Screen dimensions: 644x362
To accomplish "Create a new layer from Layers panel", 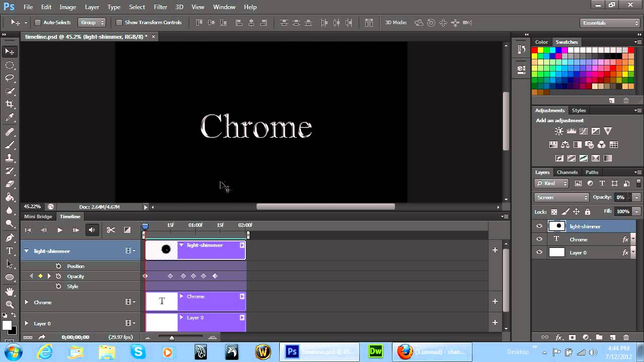I will [x=612, y=337].
